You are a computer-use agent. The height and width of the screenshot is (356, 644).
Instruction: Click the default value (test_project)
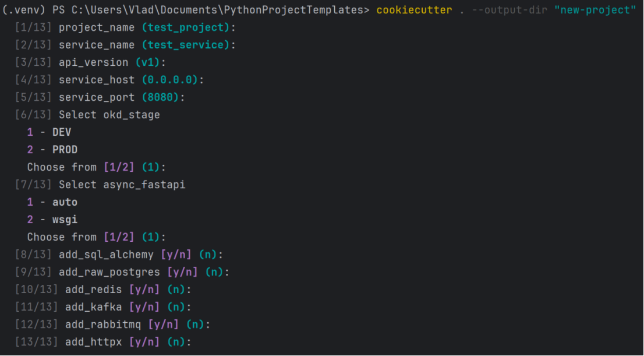tap(186, 27)
